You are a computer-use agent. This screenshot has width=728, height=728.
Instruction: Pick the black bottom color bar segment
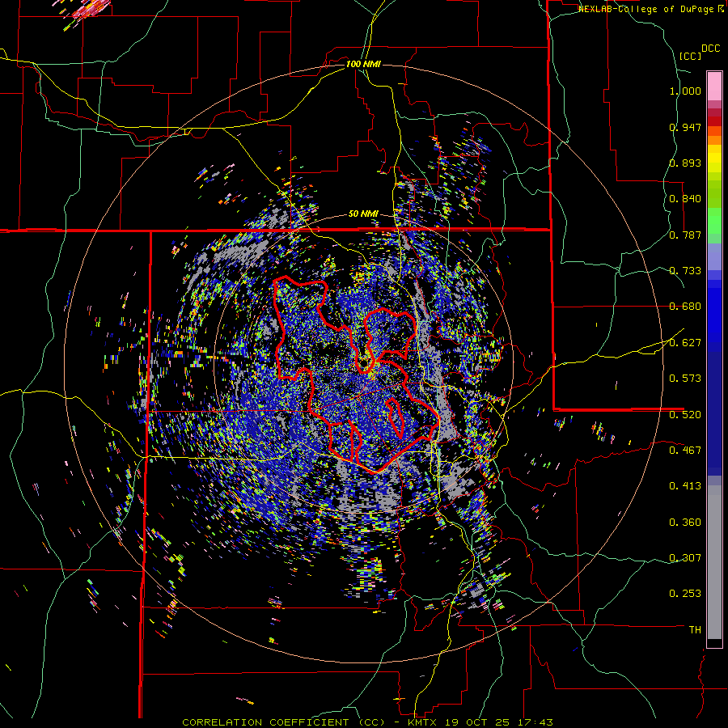point(714,643)
